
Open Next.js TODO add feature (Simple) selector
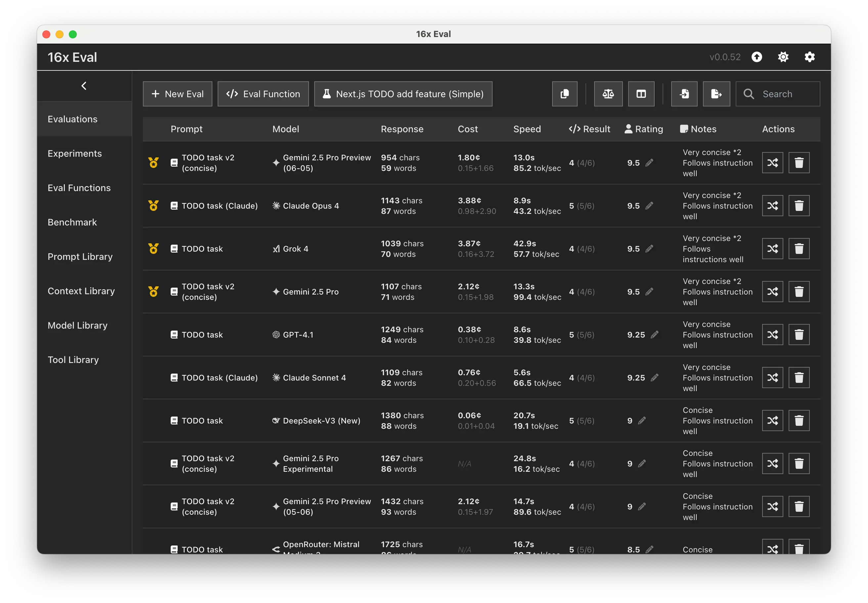pos(403,94)
